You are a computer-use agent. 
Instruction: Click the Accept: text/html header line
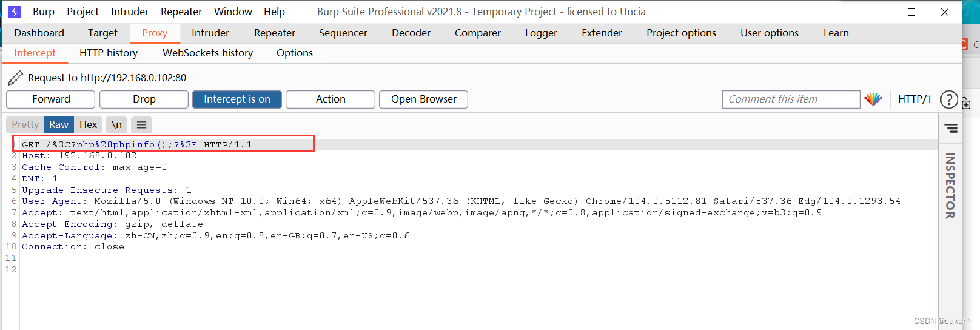422,213
